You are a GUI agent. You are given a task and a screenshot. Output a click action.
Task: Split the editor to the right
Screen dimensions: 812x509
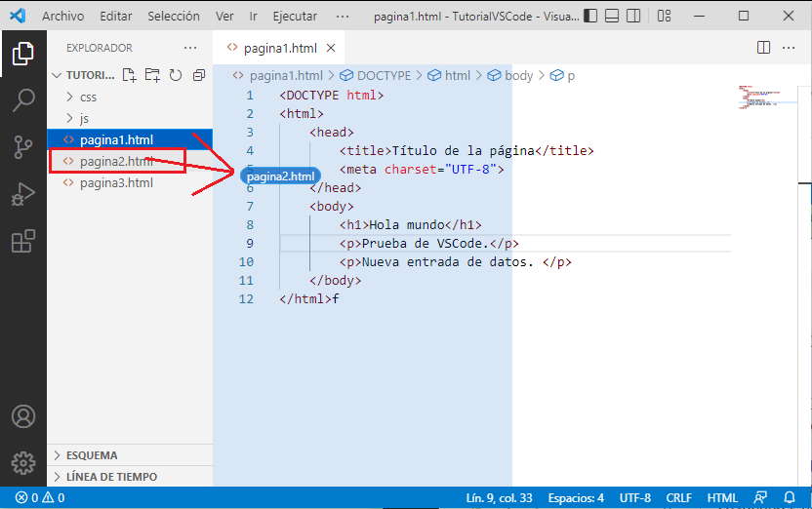(x=763, y=48)
